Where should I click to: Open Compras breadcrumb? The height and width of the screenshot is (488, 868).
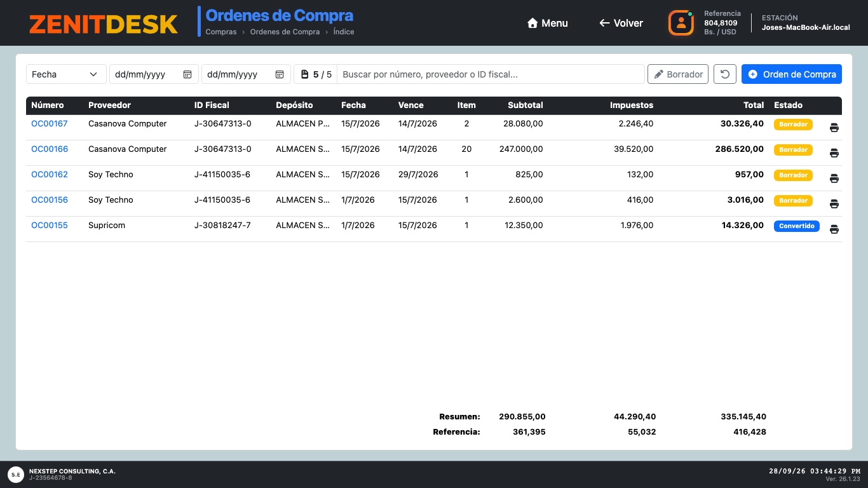(221, 32)
